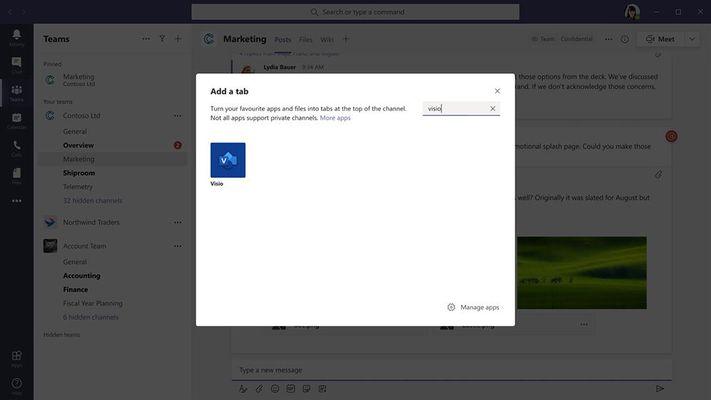Open the Finance channel

pos(75,290)
